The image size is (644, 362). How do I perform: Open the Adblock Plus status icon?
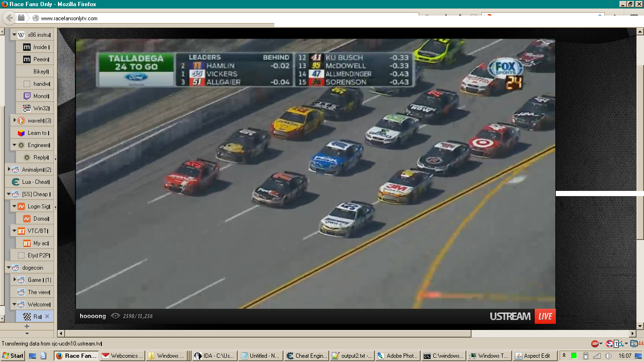click(595, 344)
